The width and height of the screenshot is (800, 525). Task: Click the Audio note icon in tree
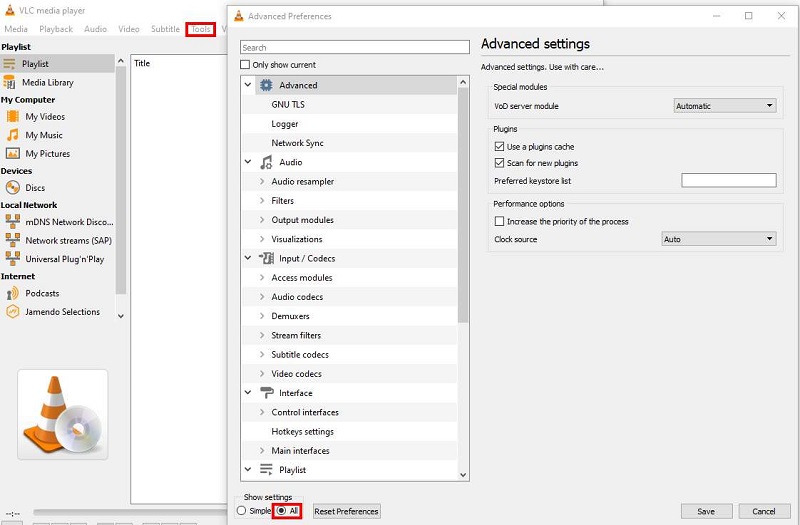[x=266, y=162]
